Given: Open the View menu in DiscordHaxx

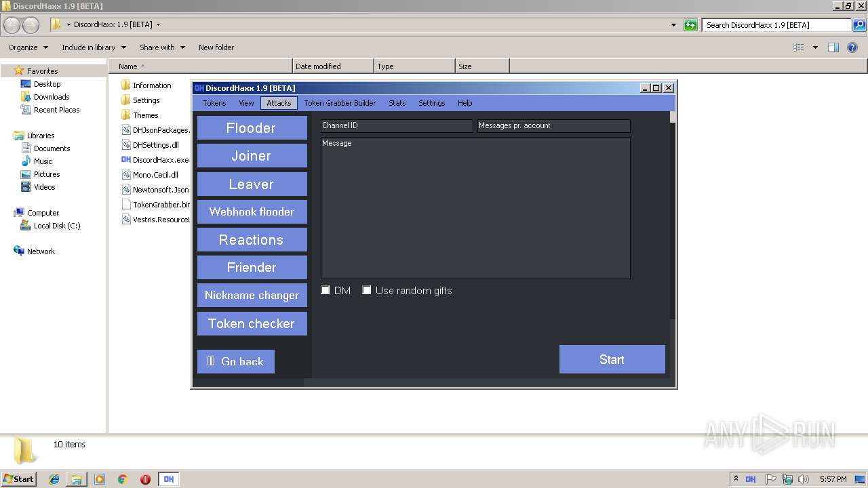Looking at the screenshot, I should point(246,103).
